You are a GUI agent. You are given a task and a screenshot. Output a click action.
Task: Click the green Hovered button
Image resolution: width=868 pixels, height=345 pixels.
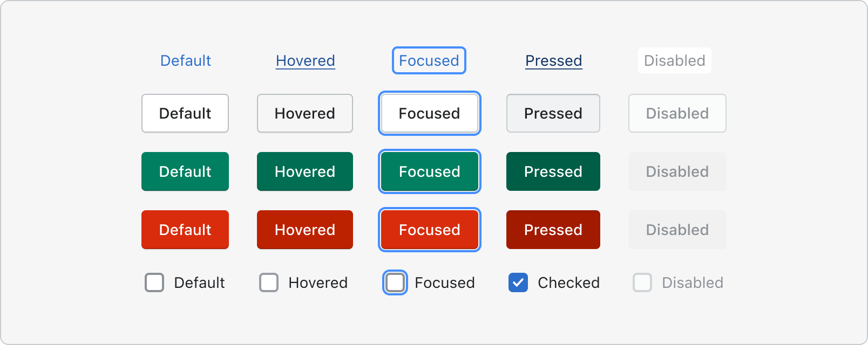[305, 171]
